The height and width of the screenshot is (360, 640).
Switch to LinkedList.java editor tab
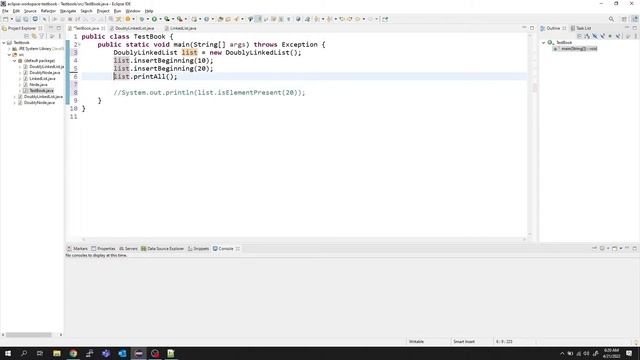coord(183,28)
